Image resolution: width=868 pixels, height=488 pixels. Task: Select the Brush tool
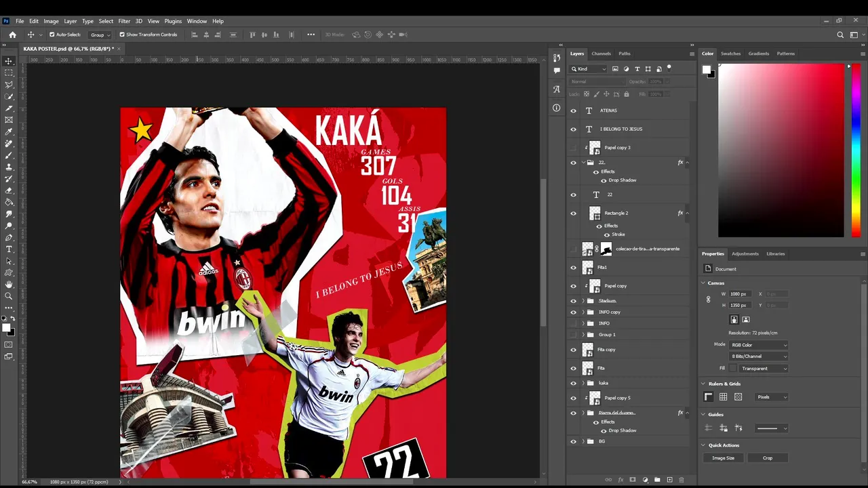[x=9, y=155]
